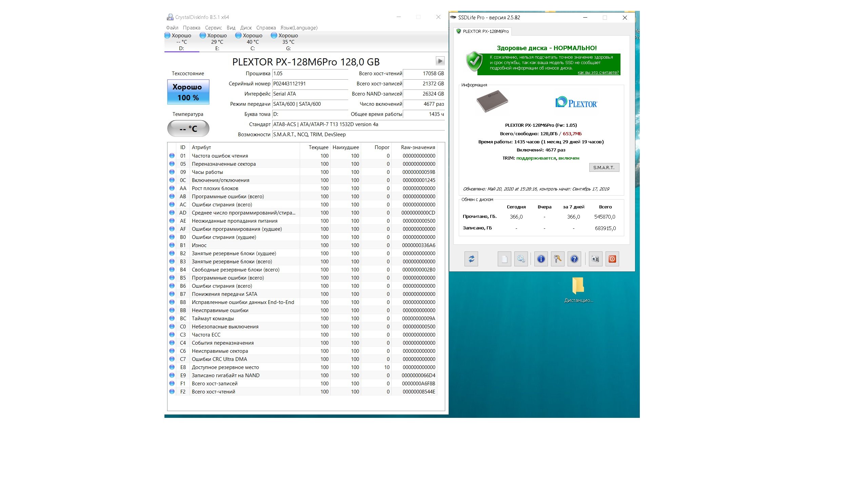Click status circle for attribute B1 Износ
The width and height of the screenshot is (868, 488).
tap(172, 245)
